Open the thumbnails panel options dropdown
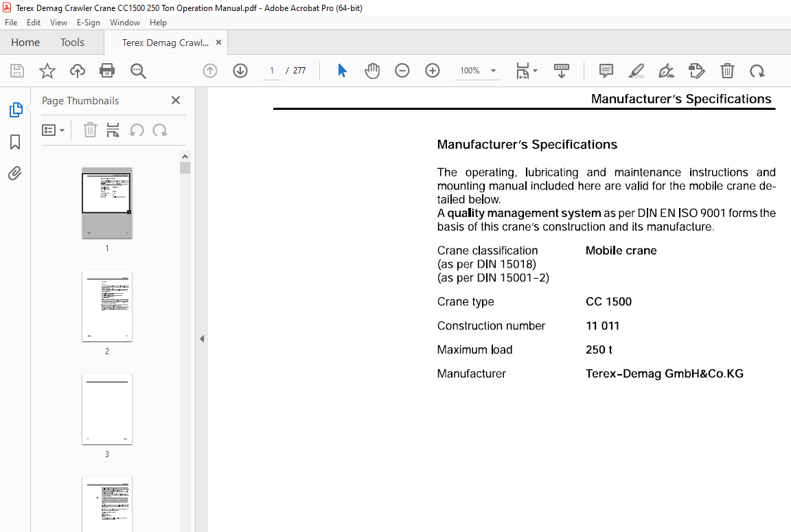This screenshot has height=532, width=791. [53, 130]
